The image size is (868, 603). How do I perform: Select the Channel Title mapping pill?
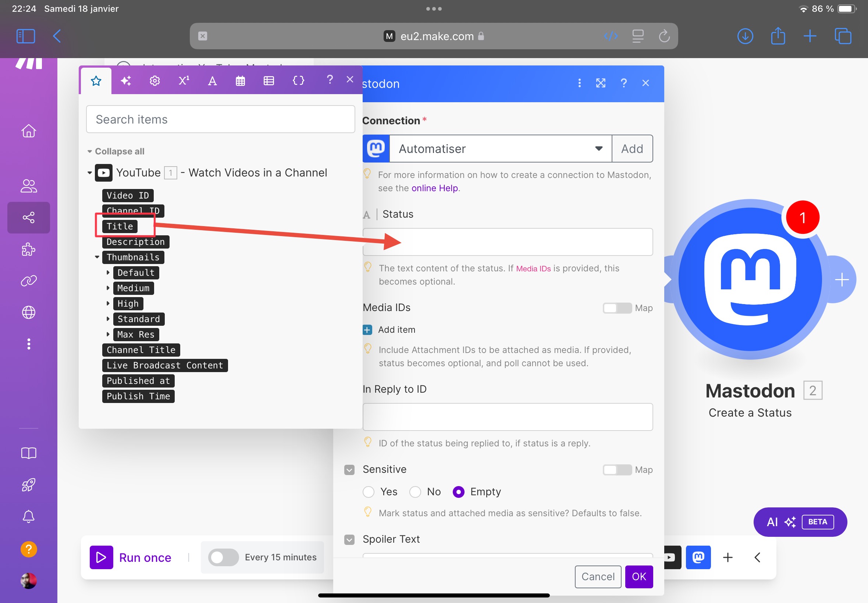(141, 350)
